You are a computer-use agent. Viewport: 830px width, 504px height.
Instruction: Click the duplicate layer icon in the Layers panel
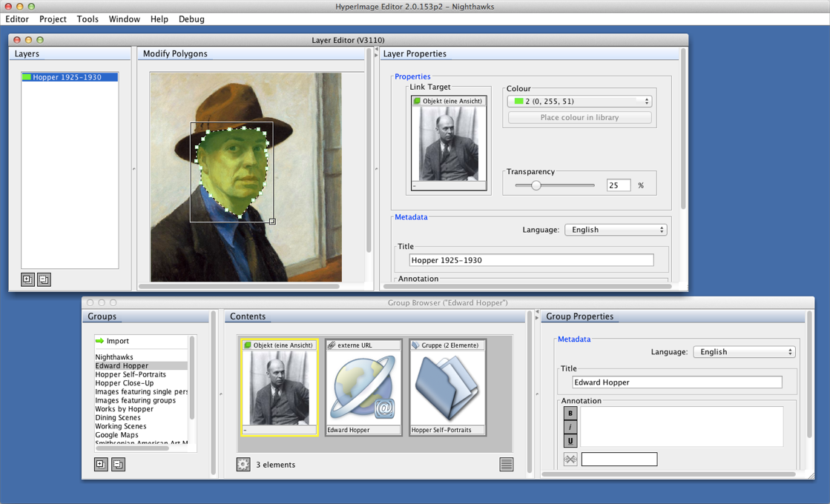tap(44, 279)
